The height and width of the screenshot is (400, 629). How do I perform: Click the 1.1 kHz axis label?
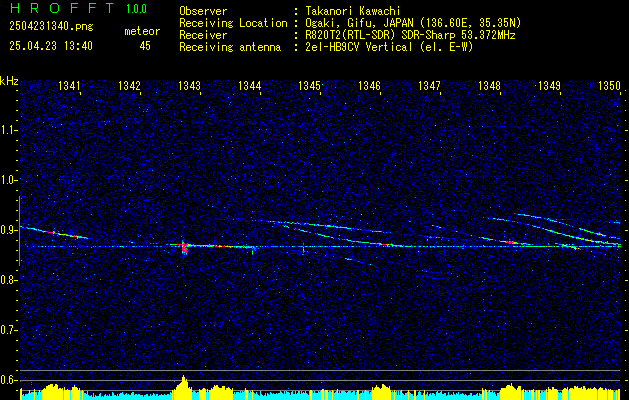(8, 130)
